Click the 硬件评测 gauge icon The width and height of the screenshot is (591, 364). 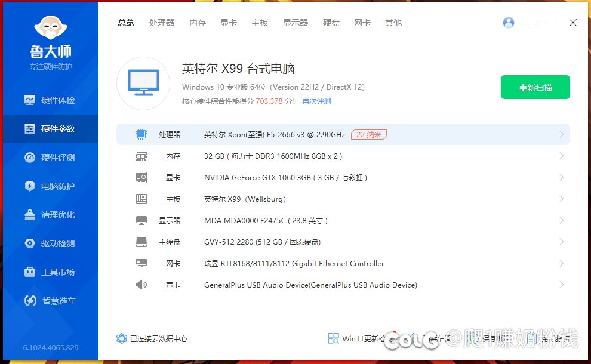click(x=30, y=158)
